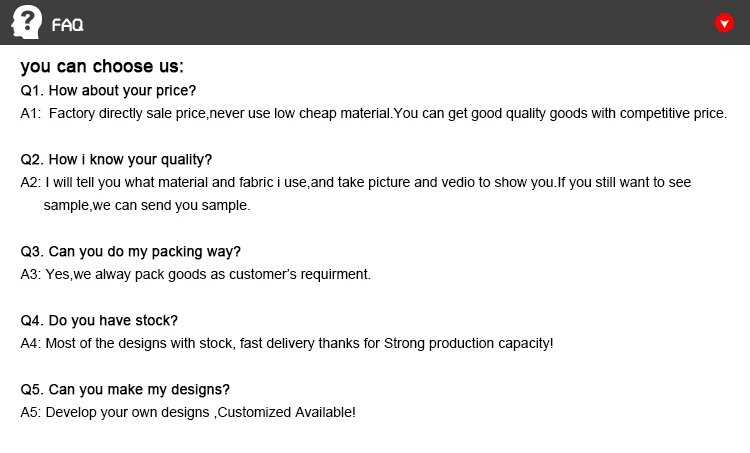The image size is (750, 453).
Task: Expand Q2 "How i know your quality?"
Action: 116,160
